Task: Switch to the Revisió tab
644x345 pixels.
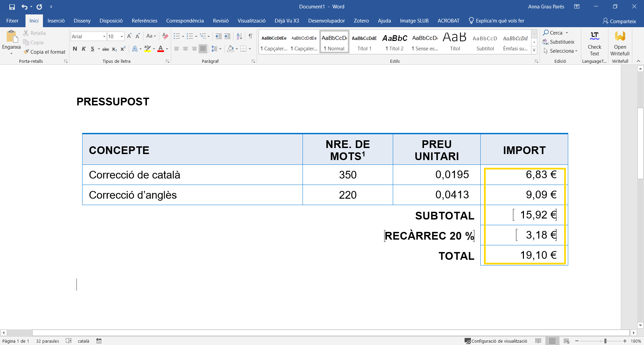Action: [x=221, y=20]
